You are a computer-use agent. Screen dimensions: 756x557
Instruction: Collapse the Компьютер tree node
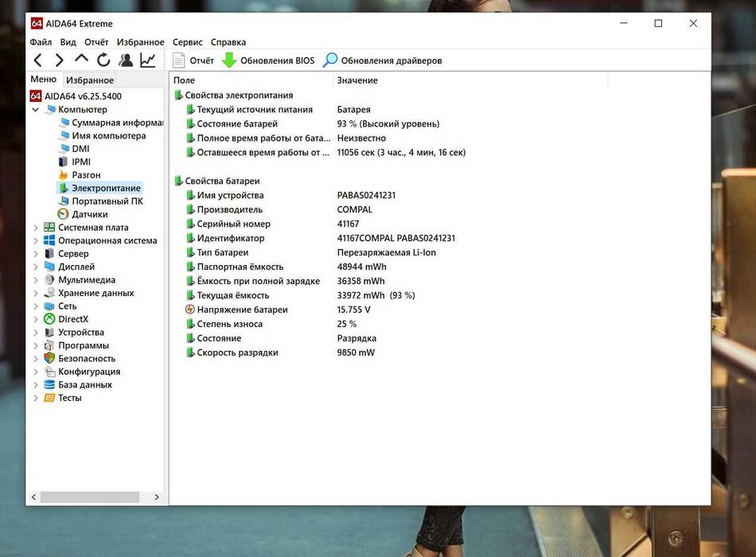click(35, 110)
